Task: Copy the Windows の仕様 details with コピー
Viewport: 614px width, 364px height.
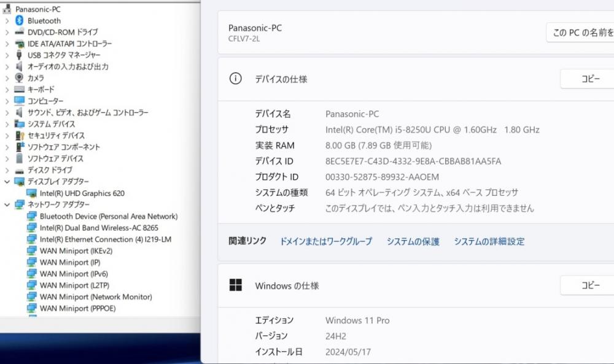Action: pos(588,285)
